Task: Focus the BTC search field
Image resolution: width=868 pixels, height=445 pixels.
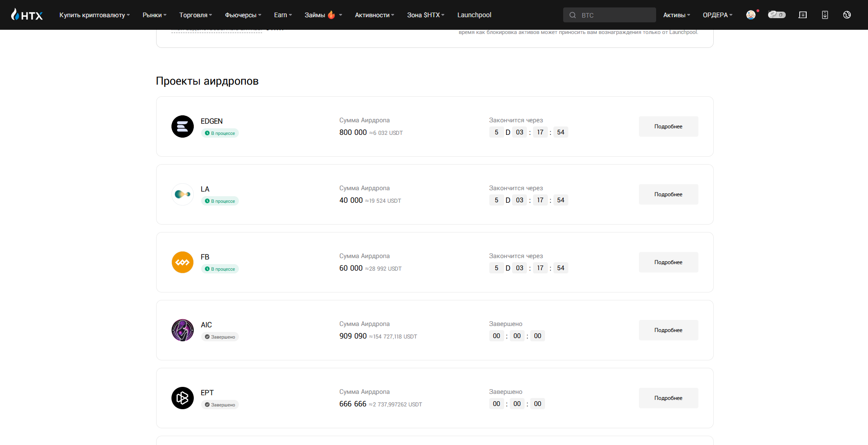Action: (610, 15)
